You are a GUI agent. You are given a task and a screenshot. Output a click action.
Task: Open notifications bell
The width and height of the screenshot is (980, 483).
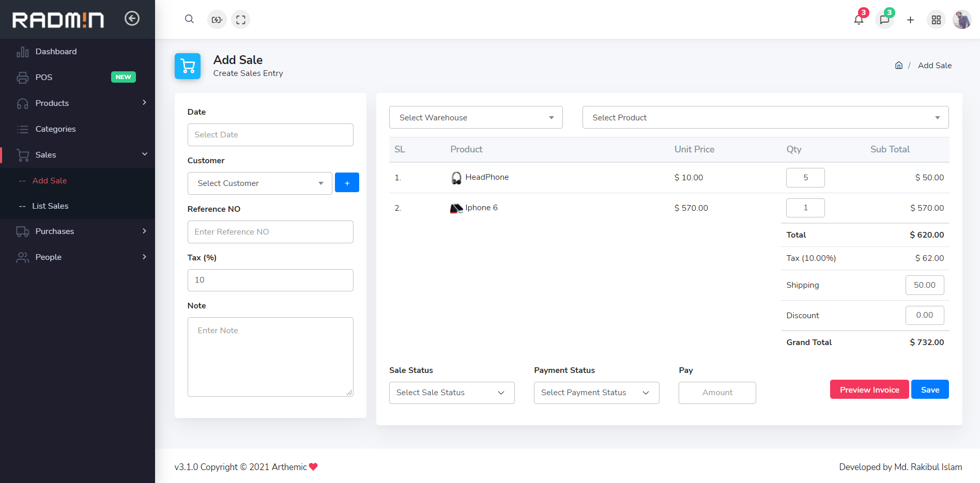(x=859, y=20)
